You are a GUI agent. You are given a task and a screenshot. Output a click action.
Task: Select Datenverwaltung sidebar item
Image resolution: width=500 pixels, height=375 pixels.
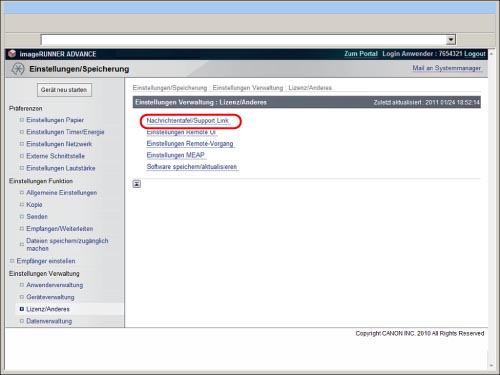pos(49,321)
